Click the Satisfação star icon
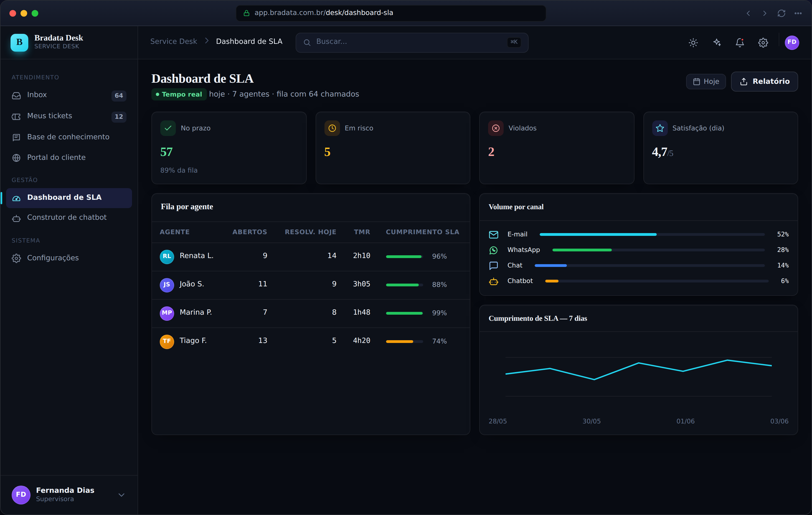Screen dimensions: 812x515 point(660,128)
